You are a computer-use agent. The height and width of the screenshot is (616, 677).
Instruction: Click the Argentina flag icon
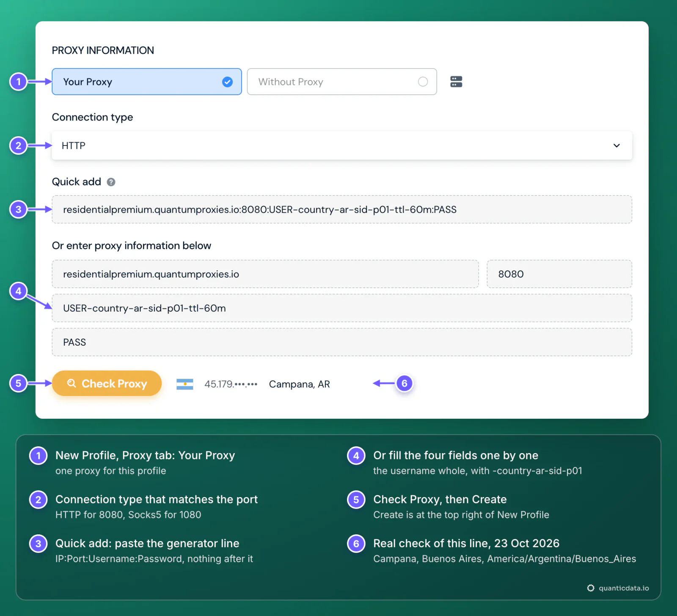click(x=185, y=384)
